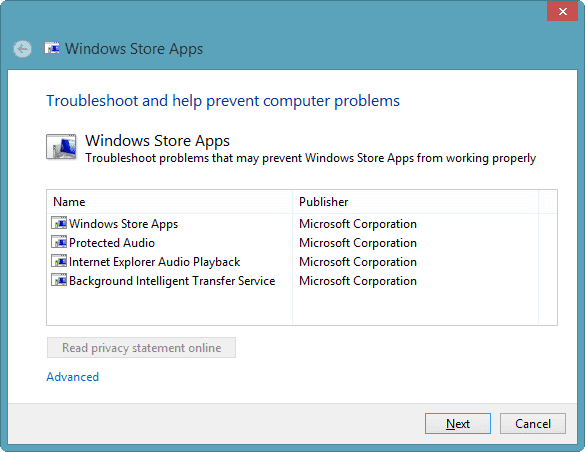Click Microsoft Corporation publisher for Protected Audio

click(358, 243)
